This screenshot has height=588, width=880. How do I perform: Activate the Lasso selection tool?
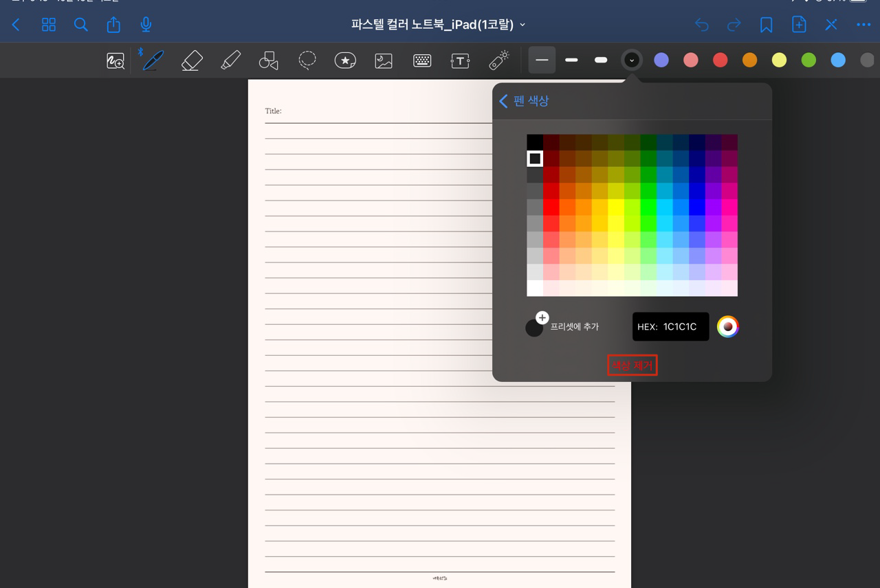307,60
